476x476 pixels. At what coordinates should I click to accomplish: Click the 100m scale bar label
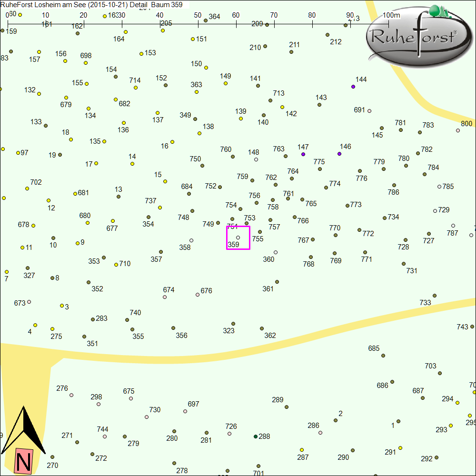tap(391, 15)
